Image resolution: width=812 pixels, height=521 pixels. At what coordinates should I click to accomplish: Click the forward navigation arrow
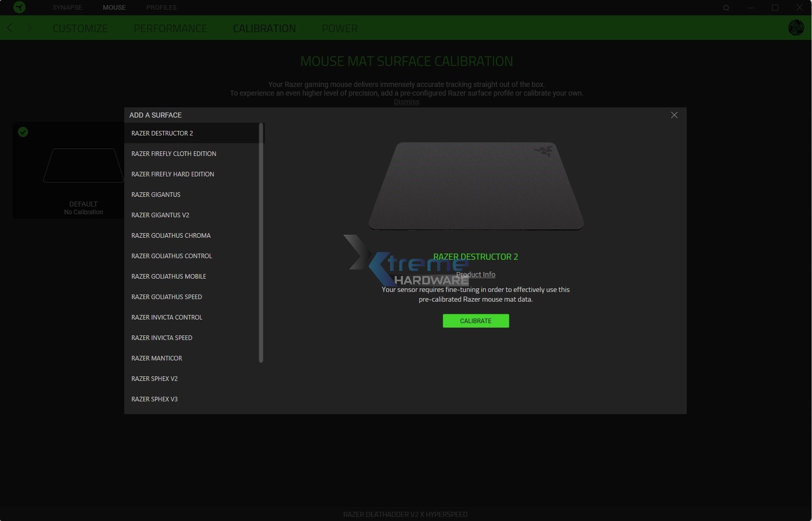tap(29, 28)
